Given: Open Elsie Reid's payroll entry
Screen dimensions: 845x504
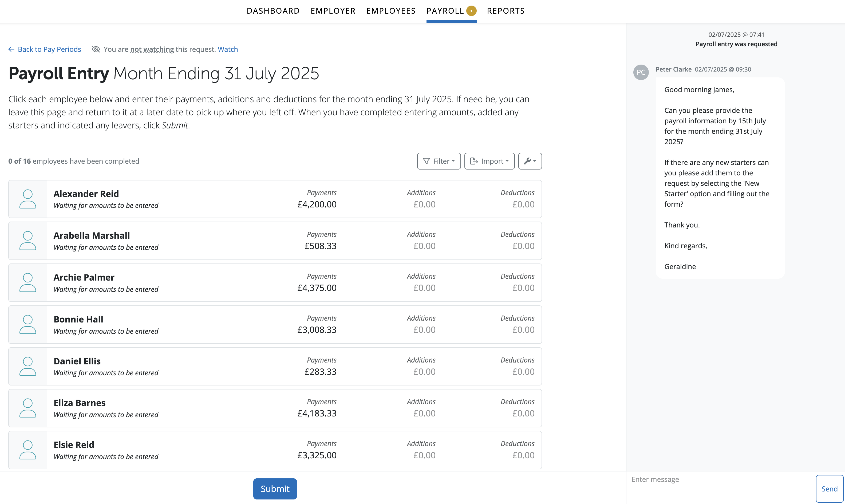Looking at the screenshot, I should click(275, 450).
